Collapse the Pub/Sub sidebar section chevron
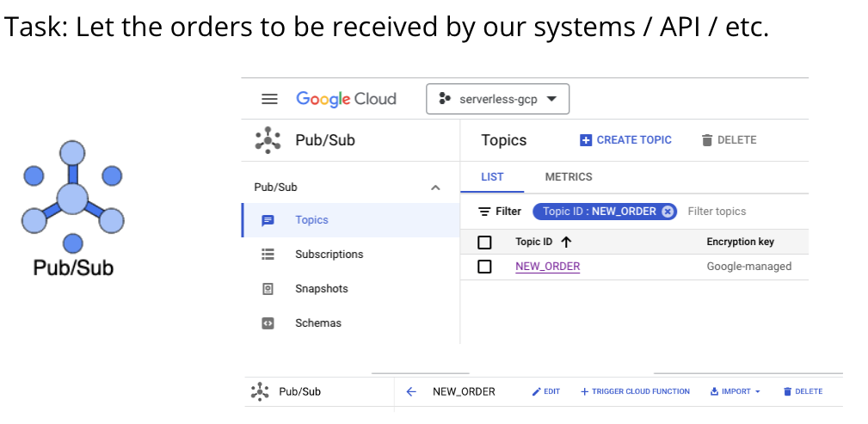This screenshot has width=868, height=424. 435,187
